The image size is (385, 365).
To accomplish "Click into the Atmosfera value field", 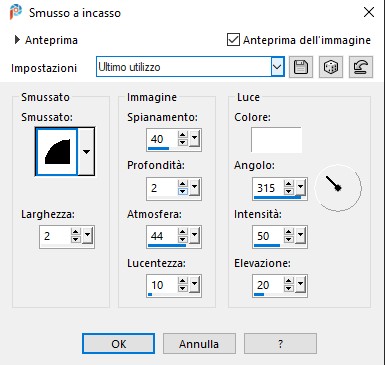I will tap(162, 236).
